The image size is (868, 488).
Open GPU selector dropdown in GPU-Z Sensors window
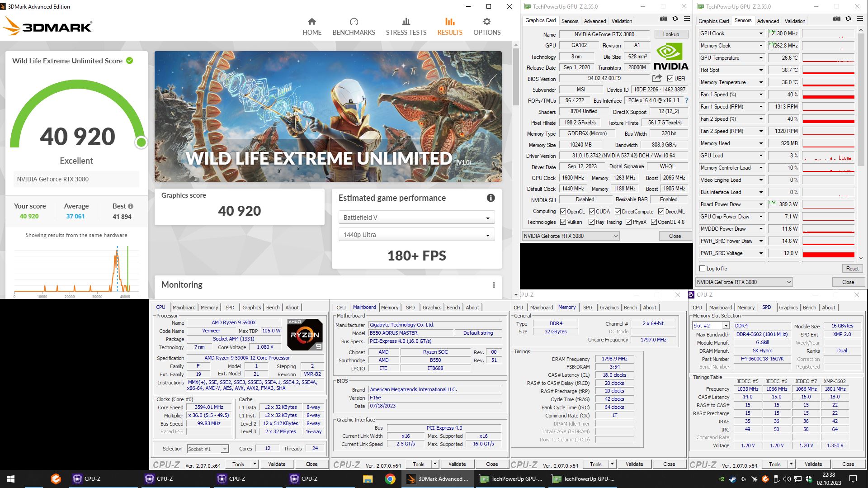744,282
